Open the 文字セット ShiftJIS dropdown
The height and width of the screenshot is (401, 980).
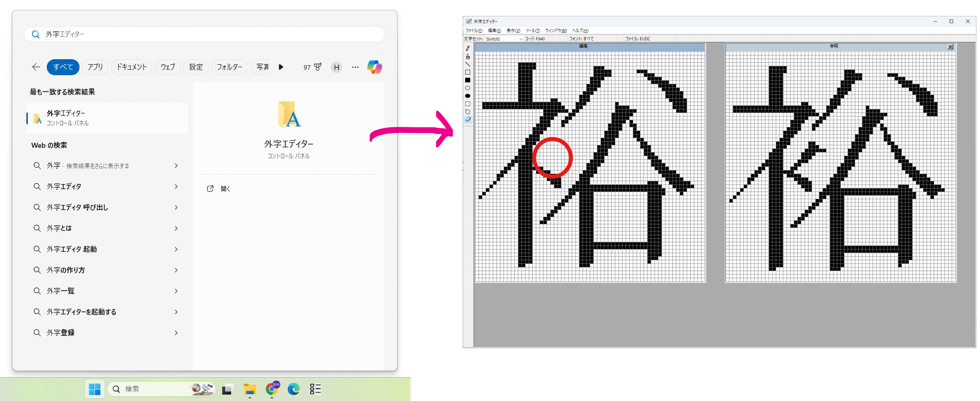pos(521,39)
